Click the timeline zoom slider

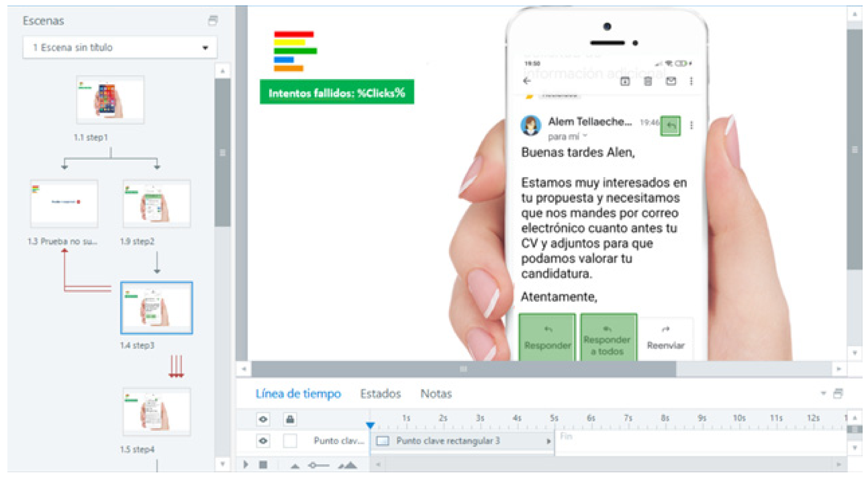coord(319,466)
